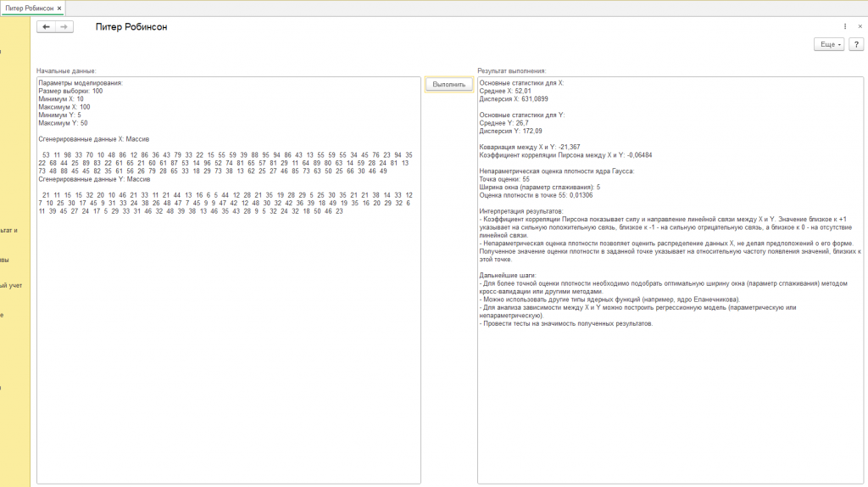The width and height of the screenshot is (868, 487).
Task: Open the three-dot form options menu
Action: click(845, 26)
